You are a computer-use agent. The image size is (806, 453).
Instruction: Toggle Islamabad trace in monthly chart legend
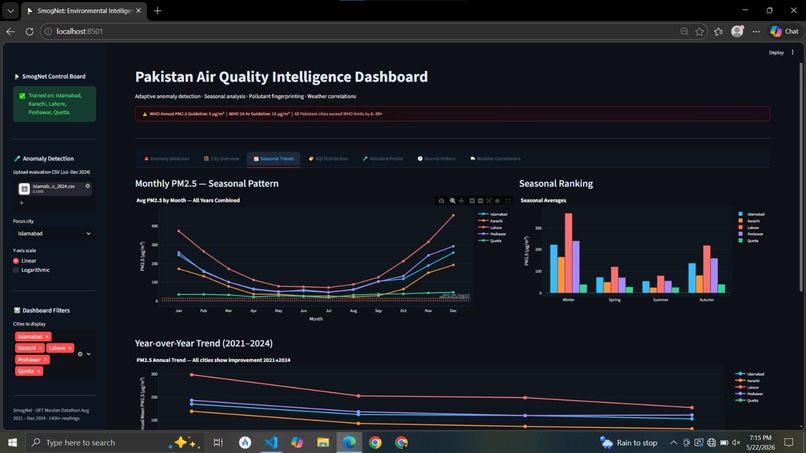(492, 214)
